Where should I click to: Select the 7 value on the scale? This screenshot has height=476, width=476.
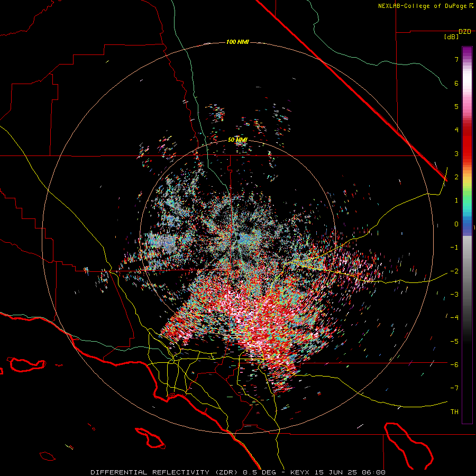456,59
